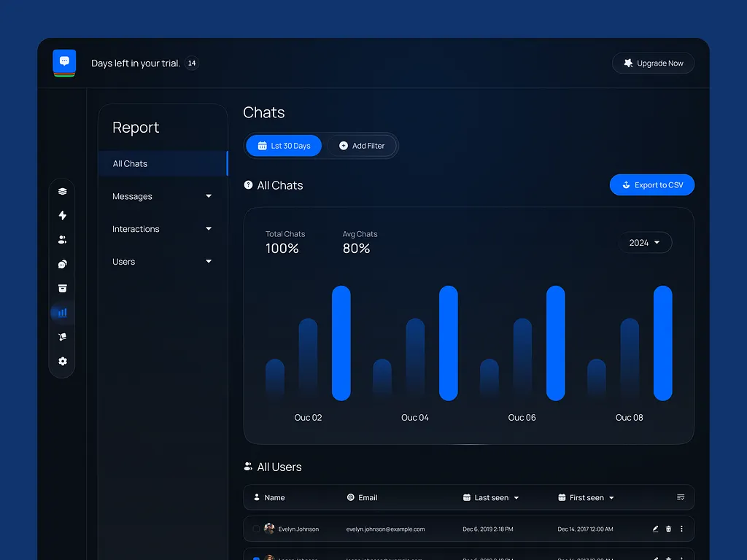747x560 pixels.
Task: Edit Evelyn Johnson with pencil icon
Action: (655, 529)
